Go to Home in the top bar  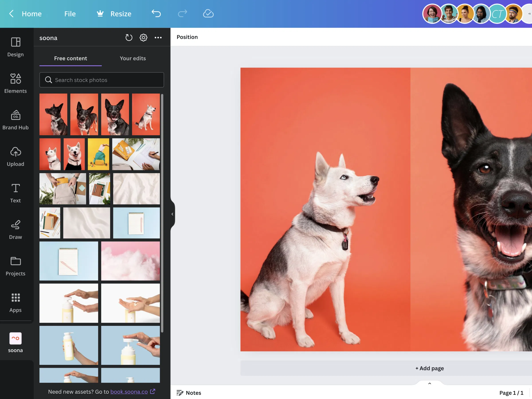pyautogui.click(x=31, y=14)
